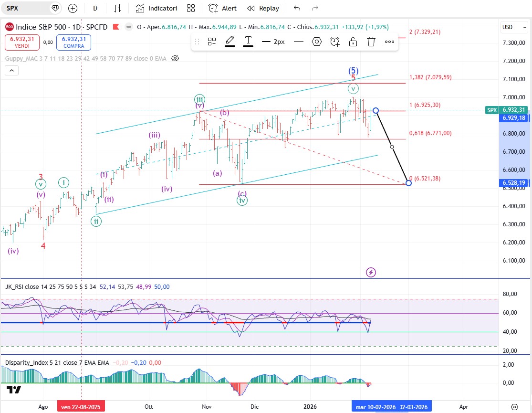Click the red flag icon next to SPCFD
The width and height of the screenshot is (532, 413).
click(116, 27)
